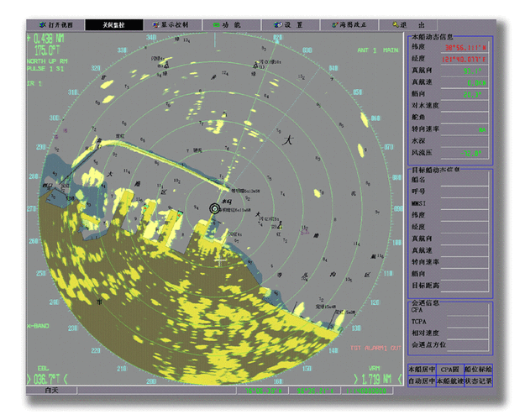Click the VRM range readout 1.719 NM

(x=375, y=378)
